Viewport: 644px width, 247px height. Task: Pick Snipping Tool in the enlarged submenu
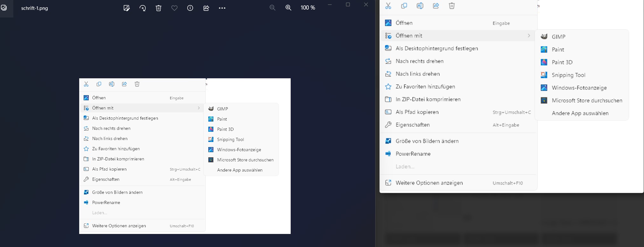(582, 75)
